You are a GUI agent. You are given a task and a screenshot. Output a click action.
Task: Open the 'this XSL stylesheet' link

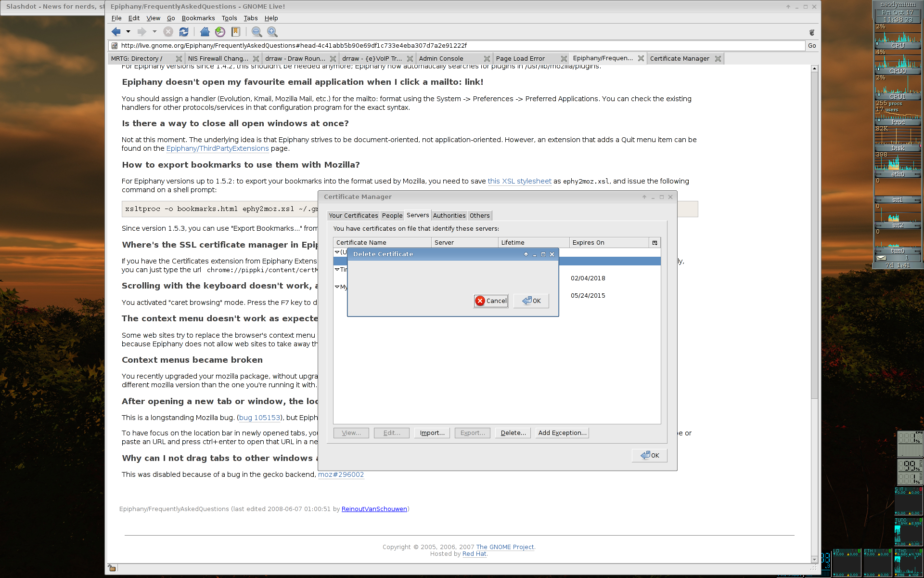(x=520, y=181)
